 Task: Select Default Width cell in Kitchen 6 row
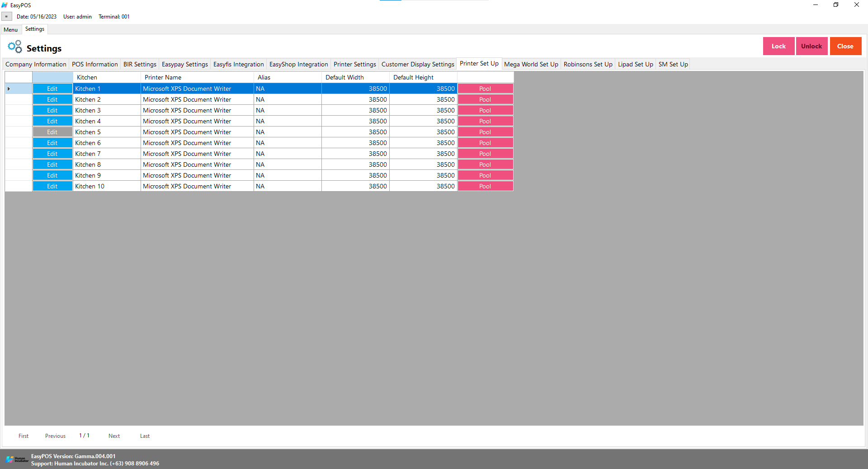(355, 143)
